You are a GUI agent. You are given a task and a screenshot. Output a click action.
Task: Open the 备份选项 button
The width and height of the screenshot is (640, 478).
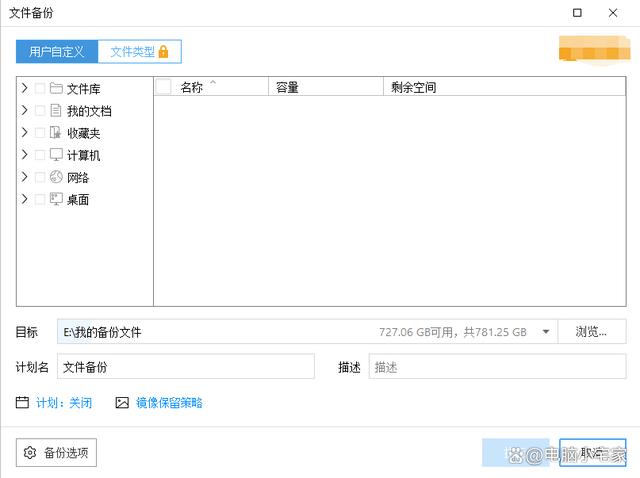tap(56, 452)
